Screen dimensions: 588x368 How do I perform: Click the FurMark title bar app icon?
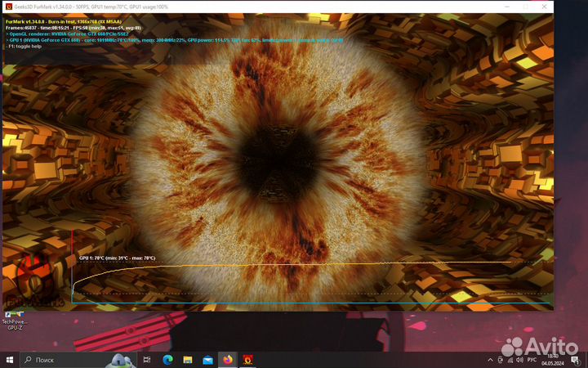click(x=8, y=5)
